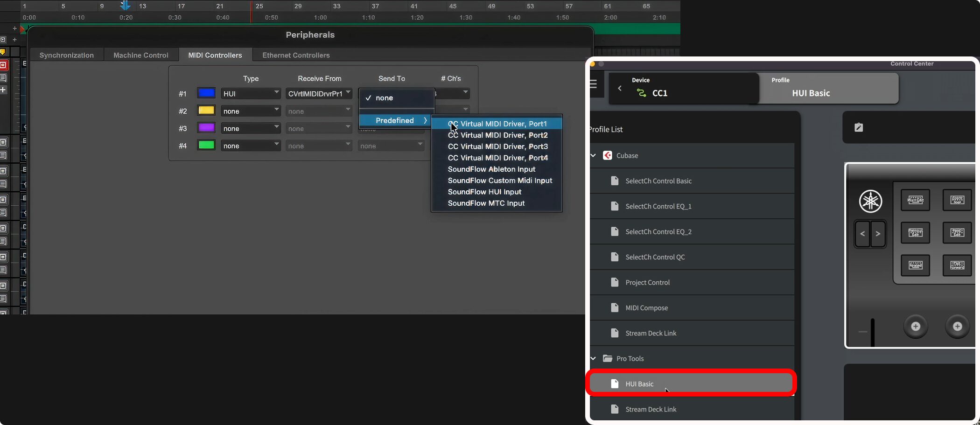Select the Project Control profile
Viewport: 980px width, 425px height.
692,282
